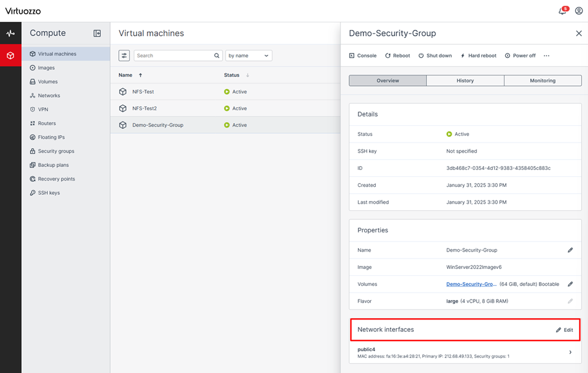
Task: Edit the Volumes row with pencil icon
Action: tap(570, 284)
